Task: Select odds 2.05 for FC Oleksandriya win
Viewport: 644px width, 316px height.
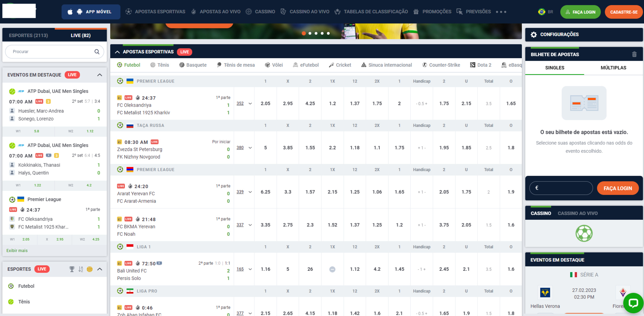Action: click(265, 104)
